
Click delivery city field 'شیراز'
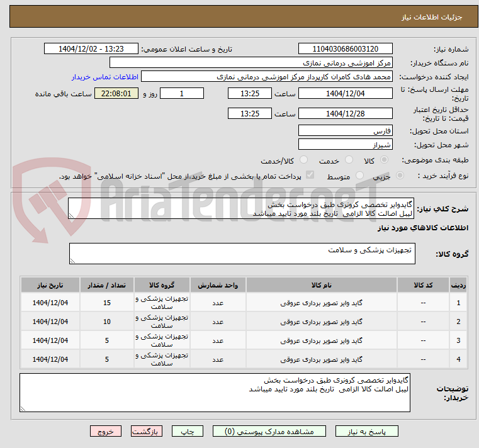[345, 145]
